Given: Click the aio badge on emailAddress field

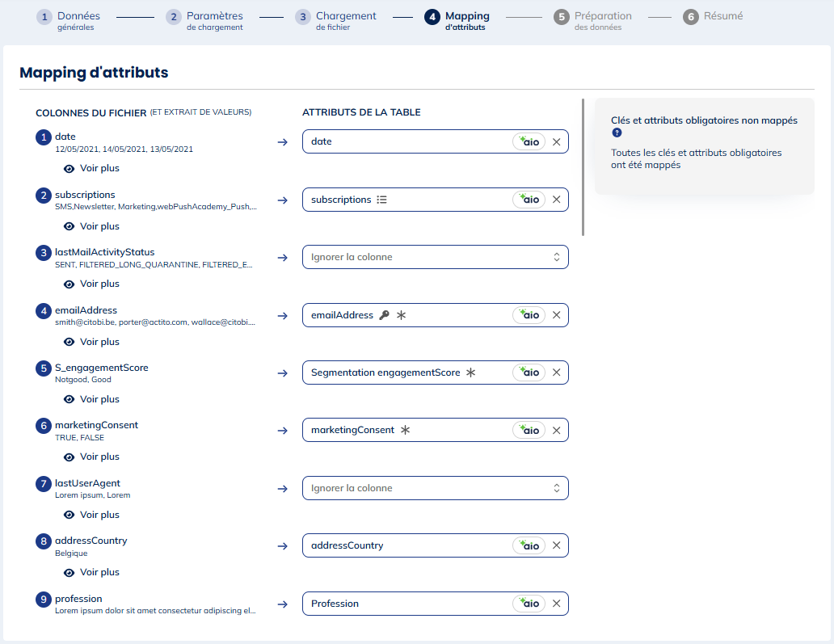Looking at the screenshot, I should point(529,315).
